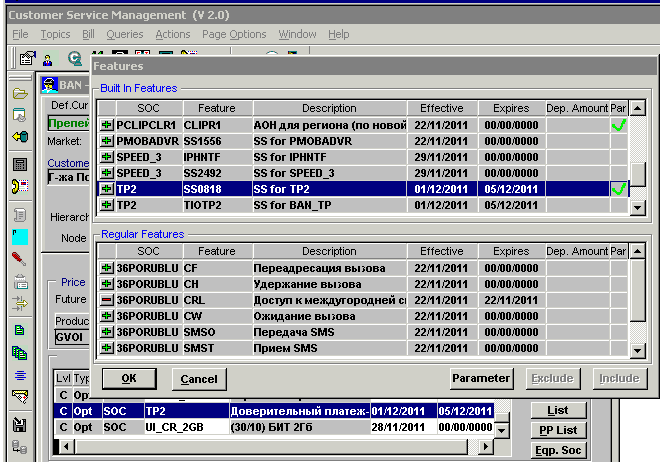Click the envelope ticket sidebar icon
Screen dimensions: 666x463
20,397
